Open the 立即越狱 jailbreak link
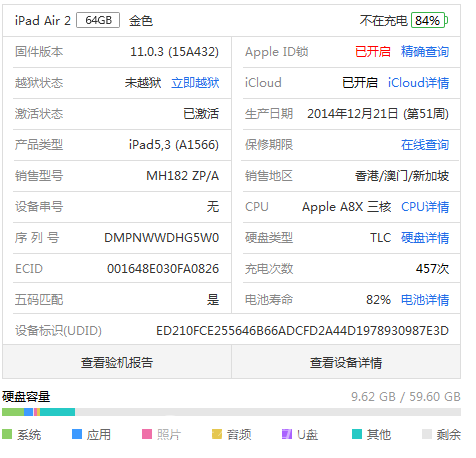This screenshot has width=476, height=458. tap(195, 83)
